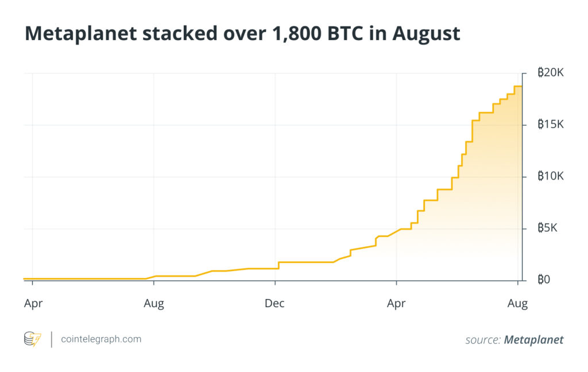588x372 pixels.
Task: Click the first Apr x-axis label
Action: (33, 304)
